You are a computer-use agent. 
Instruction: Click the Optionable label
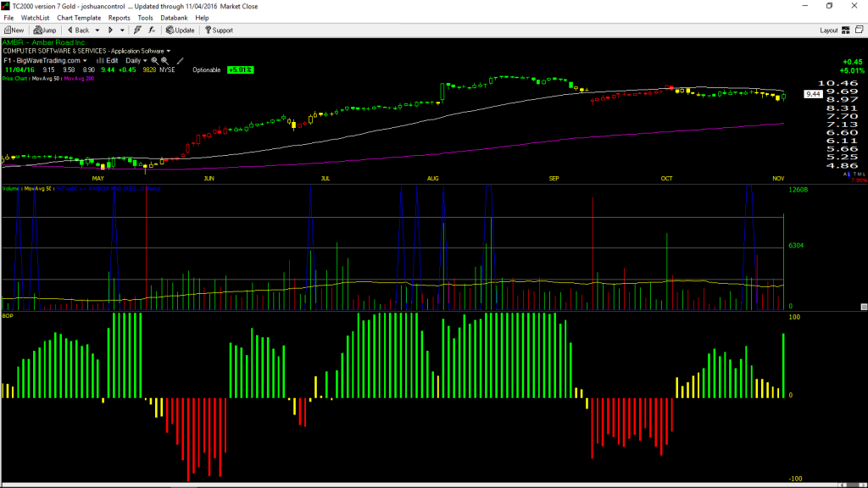coord(207,70)
